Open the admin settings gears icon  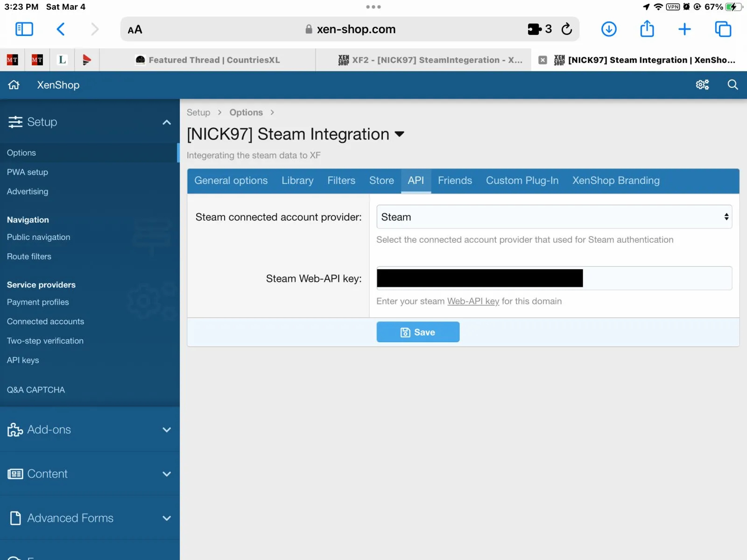(x=702, y=85)
